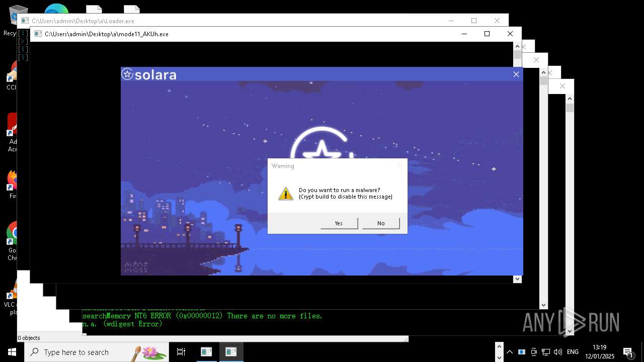Click the 'solara' title text

[155, 75]
